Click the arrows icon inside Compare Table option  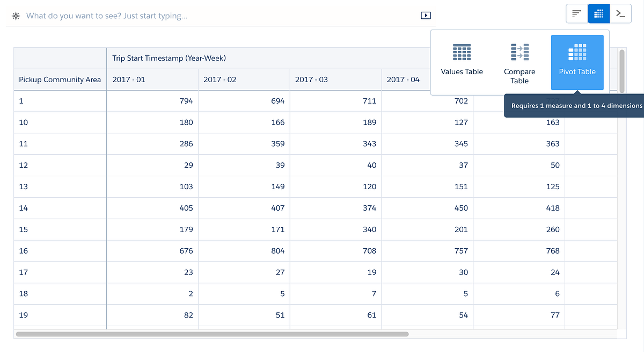pos(519,53)
